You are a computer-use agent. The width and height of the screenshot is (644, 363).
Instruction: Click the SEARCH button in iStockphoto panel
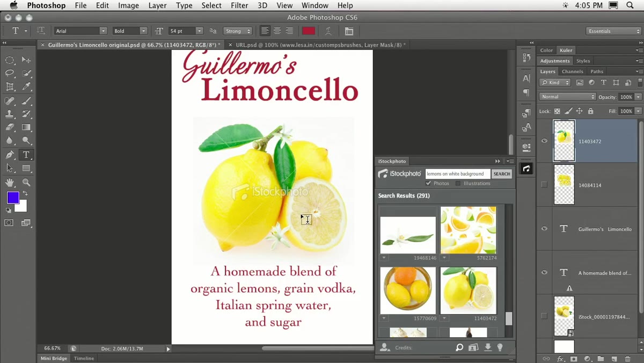coord(502,173)
